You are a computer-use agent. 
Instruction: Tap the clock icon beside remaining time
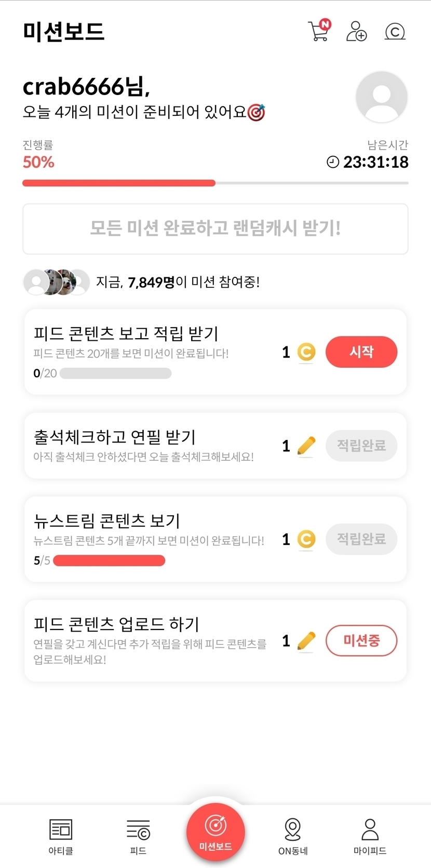tap(333, 162)
